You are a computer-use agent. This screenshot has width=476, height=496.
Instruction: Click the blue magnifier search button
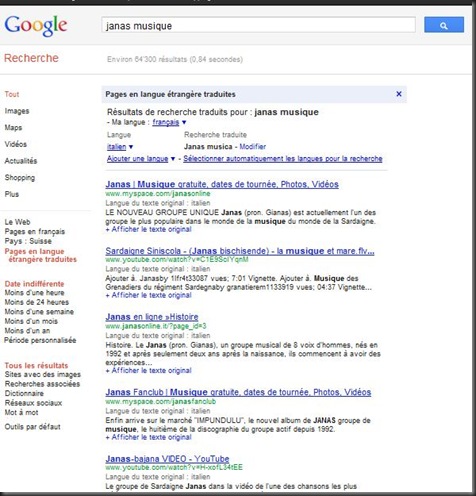click(444, 25)
